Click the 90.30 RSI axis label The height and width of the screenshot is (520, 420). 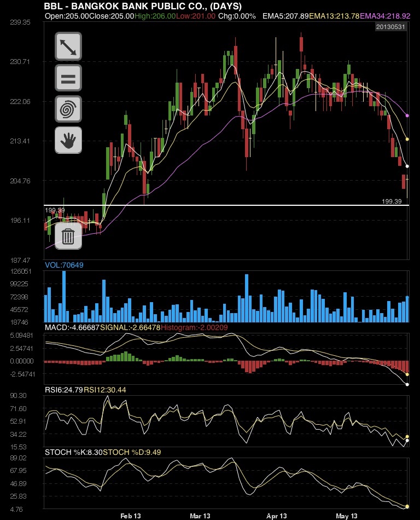point(18,396)
